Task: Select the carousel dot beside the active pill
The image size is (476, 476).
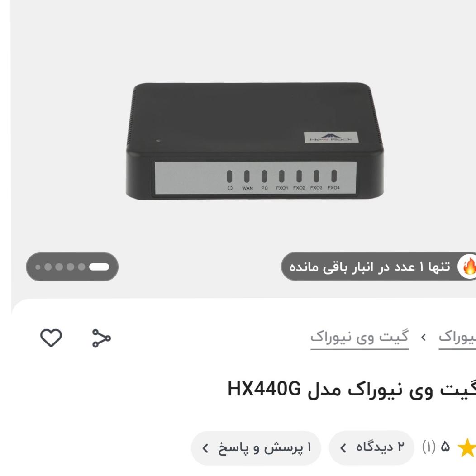Action: (81, 267)
